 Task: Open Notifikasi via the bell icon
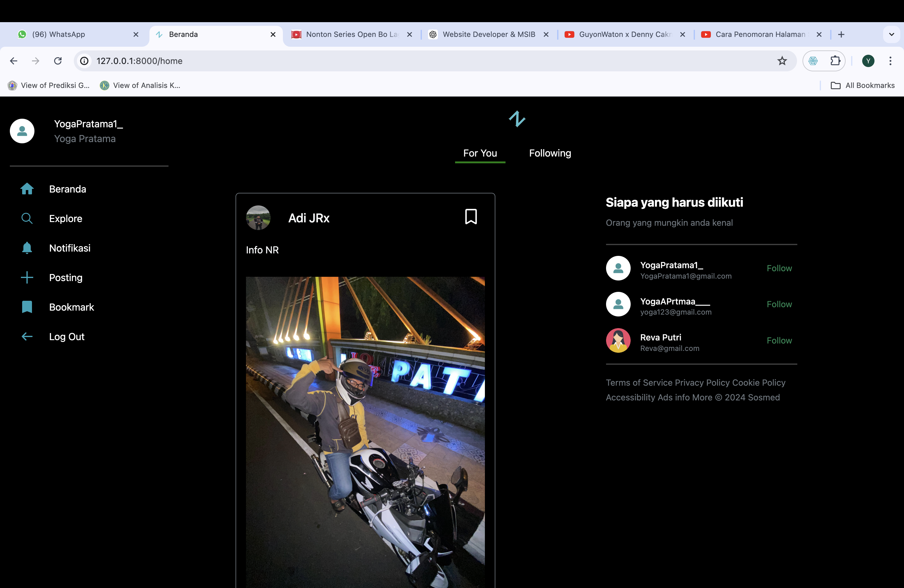[27, 248]
